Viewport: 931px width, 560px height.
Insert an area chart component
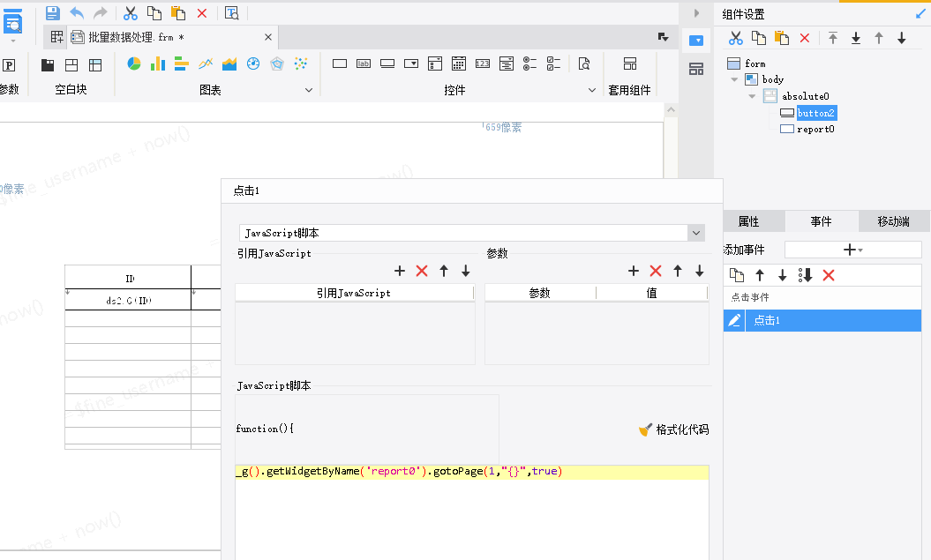tap(229, 64)
